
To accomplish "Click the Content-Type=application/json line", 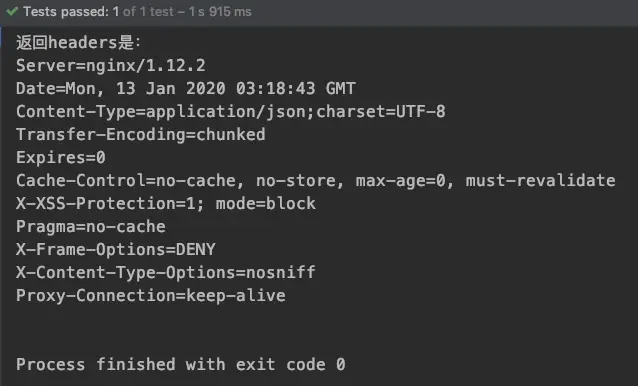I will click(x=231, y=111).
